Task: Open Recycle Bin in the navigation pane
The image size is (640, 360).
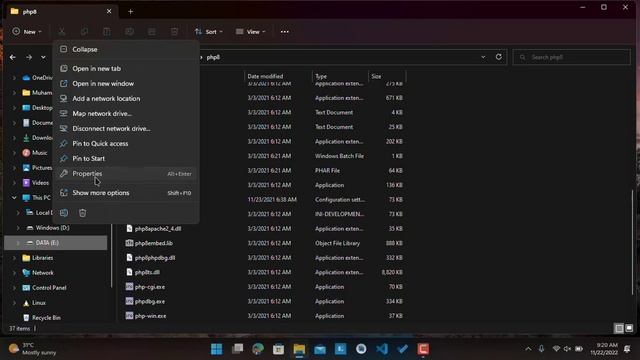Action: pyautogui.click(x=46, y=318)
